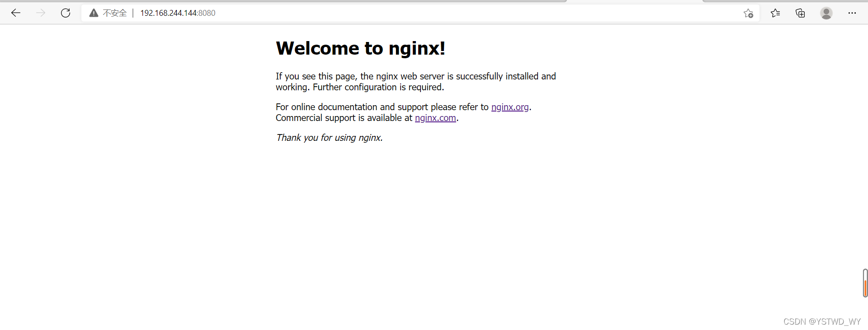This screenshot has width=868, height=330.
Task: Click the 'Welcome to nginx!' heading
Action: [x=361, y=48]
